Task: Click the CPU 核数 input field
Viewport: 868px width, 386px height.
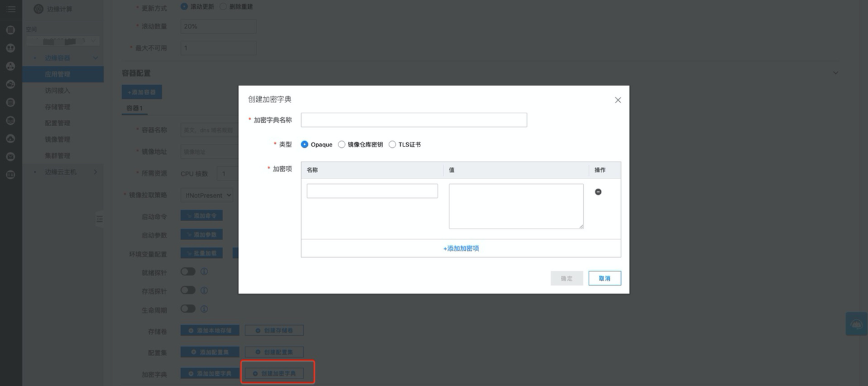Action: pos(226,174)
